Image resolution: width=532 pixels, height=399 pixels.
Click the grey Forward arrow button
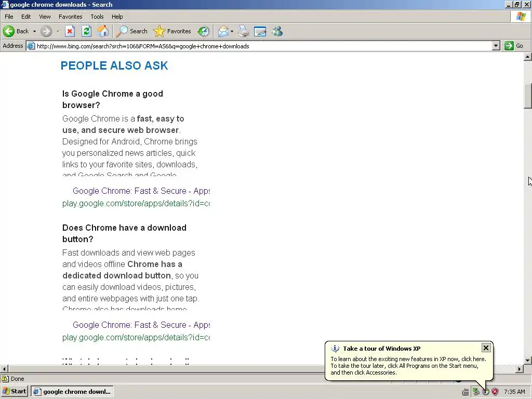pyautogui.click(x=46, y=31)
